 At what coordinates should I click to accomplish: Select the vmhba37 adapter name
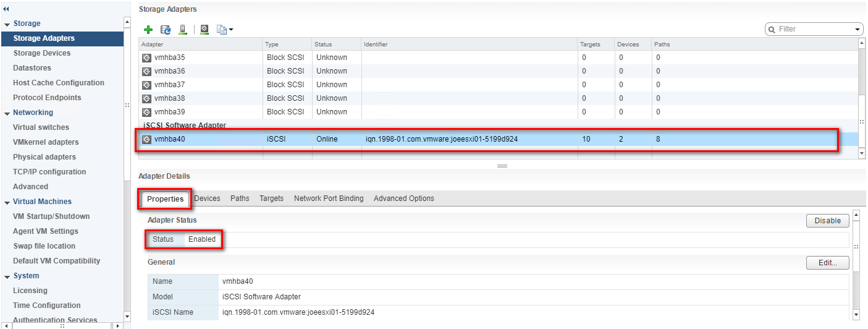pyautogui.click(x=169, y=85)
